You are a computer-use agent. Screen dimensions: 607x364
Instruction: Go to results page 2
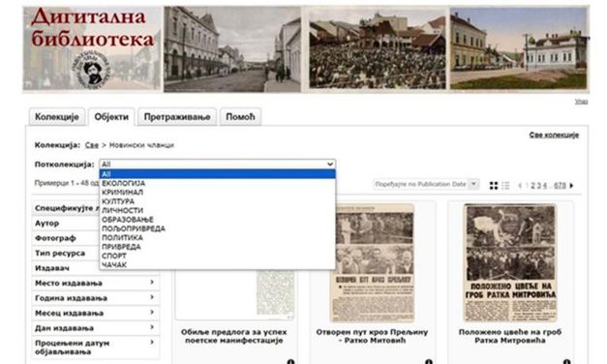(x=532, y=186)
